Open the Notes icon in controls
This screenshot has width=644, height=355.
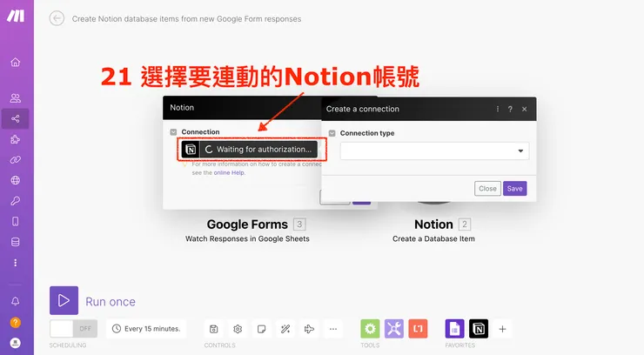click(x=261, y=329)
